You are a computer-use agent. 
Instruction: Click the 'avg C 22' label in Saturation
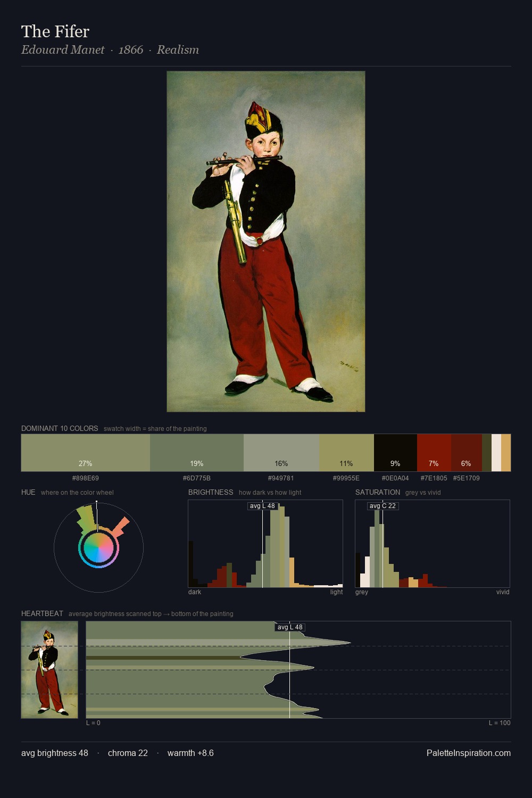(x=383, y=506)
